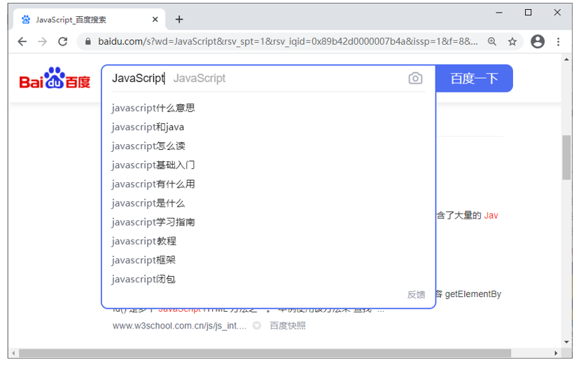Maximize the browser window
This screenshot has height=367, width=588.
(528, 13)
